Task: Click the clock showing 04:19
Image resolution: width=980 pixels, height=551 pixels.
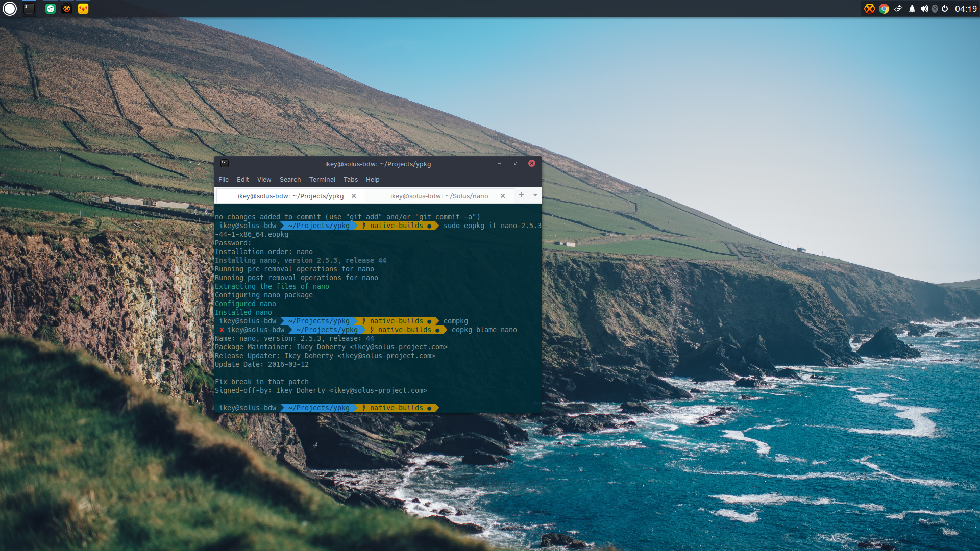Action: [x=966, y=9]
